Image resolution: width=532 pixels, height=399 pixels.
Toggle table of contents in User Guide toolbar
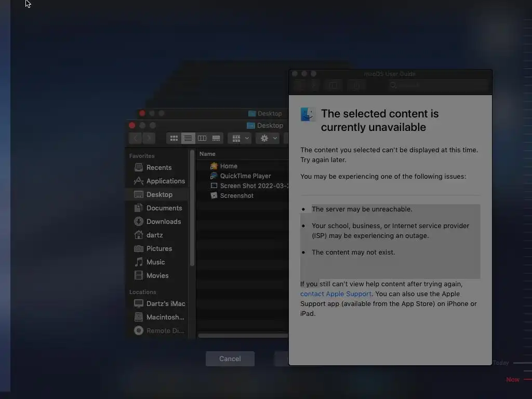click(334, 85)
